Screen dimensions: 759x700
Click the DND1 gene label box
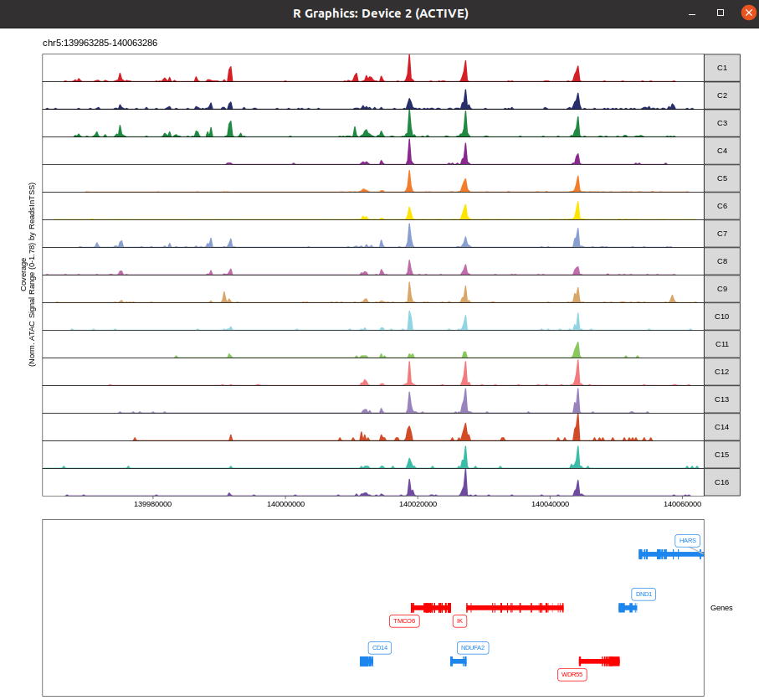tap(643, 594)
